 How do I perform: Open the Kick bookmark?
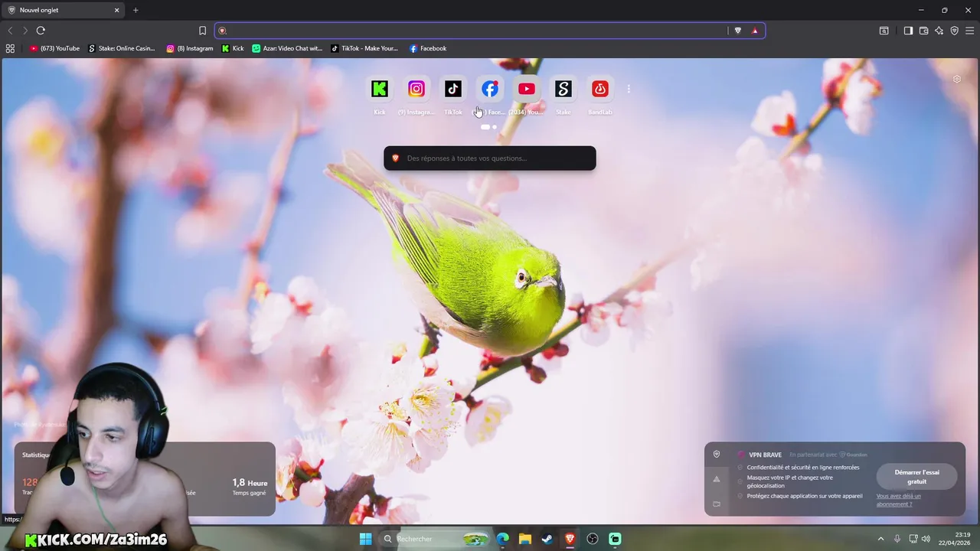[233, 48]
